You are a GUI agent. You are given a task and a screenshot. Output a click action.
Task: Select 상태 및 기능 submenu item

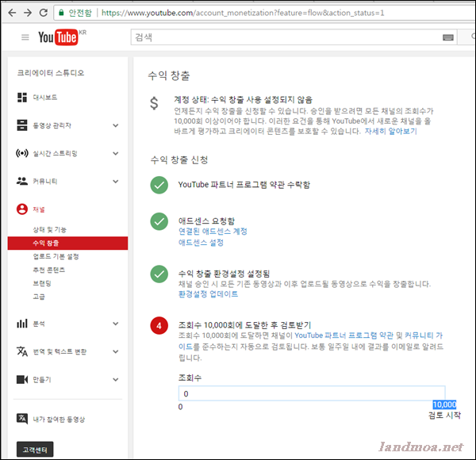tap(49, 230)
